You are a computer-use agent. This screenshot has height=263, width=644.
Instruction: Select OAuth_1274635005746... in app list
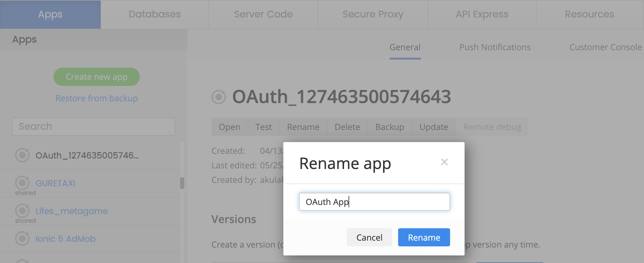coord(87,155)
